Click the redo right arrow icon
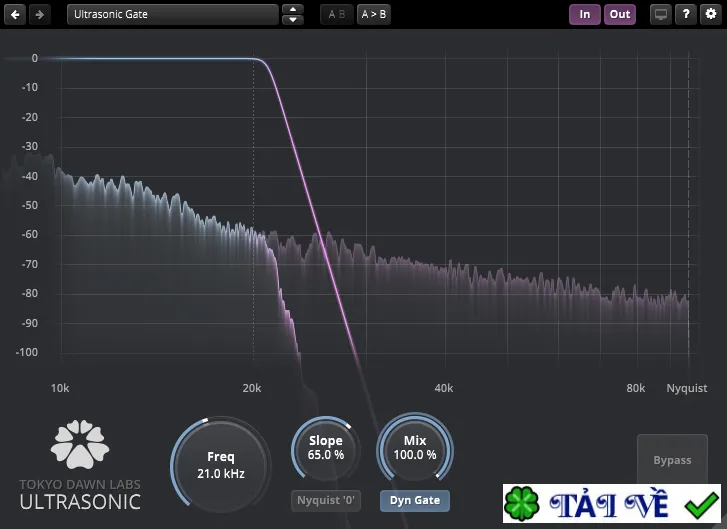The width and height of the screenshot is (727, 529). [40, 14]
